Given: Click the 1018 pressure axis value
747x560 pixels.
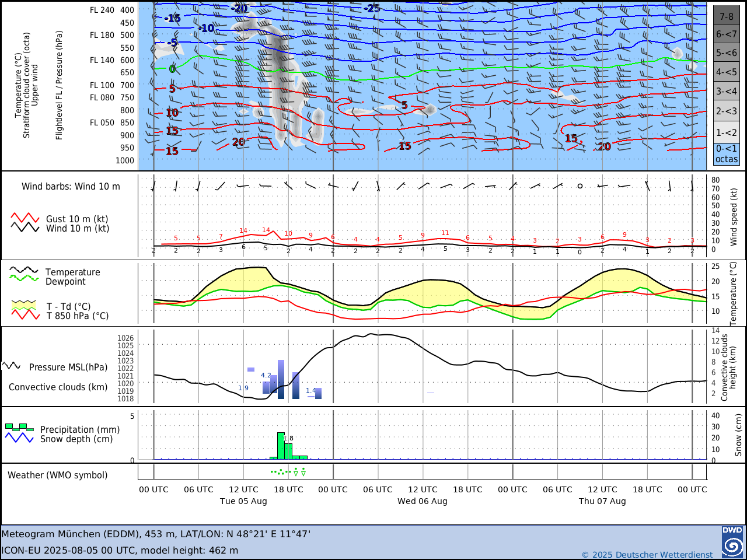Looking at the screenshot, I should [125, 398].
